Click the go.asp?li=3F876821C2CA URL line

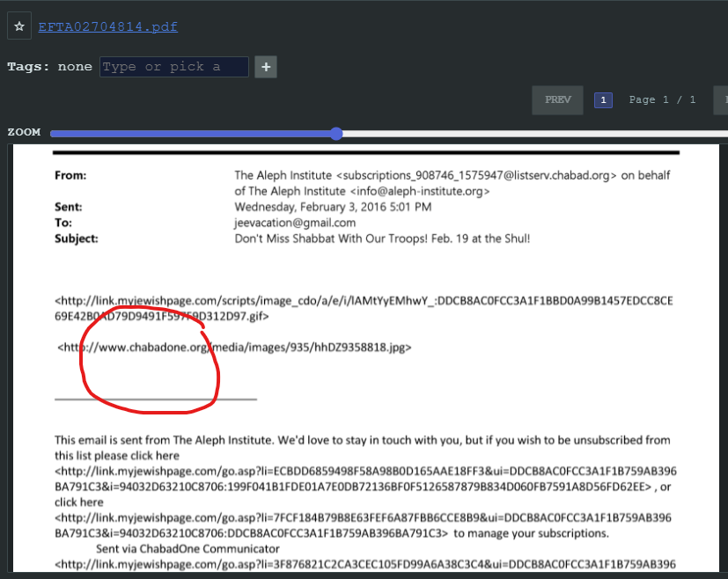[365, 565]
